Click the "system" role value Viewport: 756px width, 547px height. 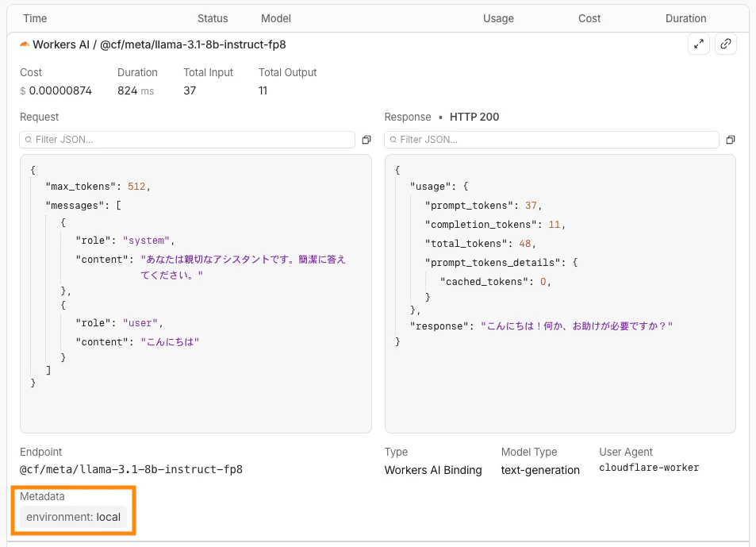click(146, 241)
